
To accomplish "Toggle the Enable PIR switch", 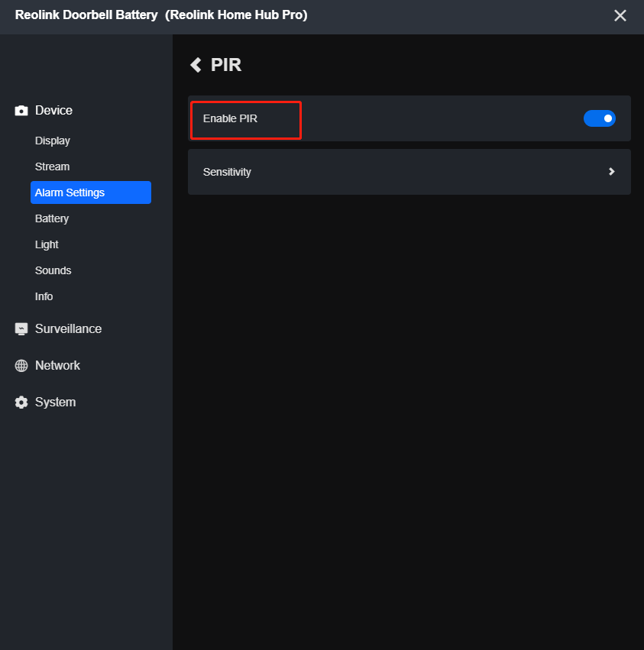I will 599,118.
